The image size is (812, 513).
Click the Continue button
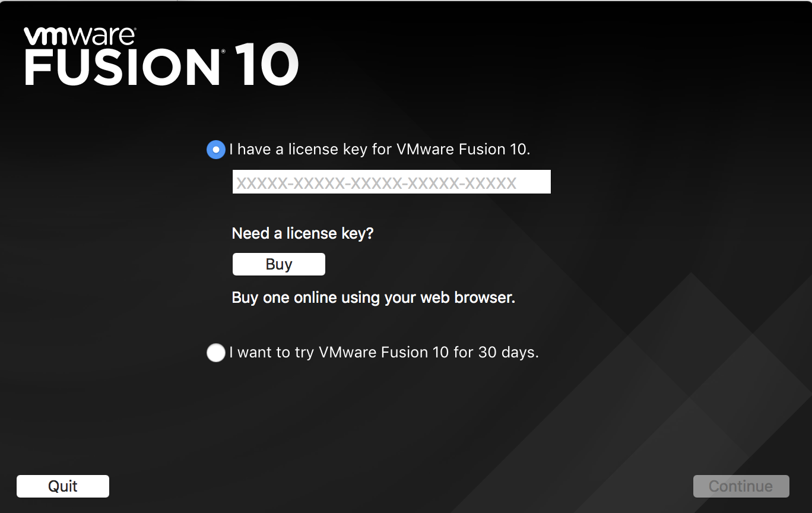pos(741,486)
